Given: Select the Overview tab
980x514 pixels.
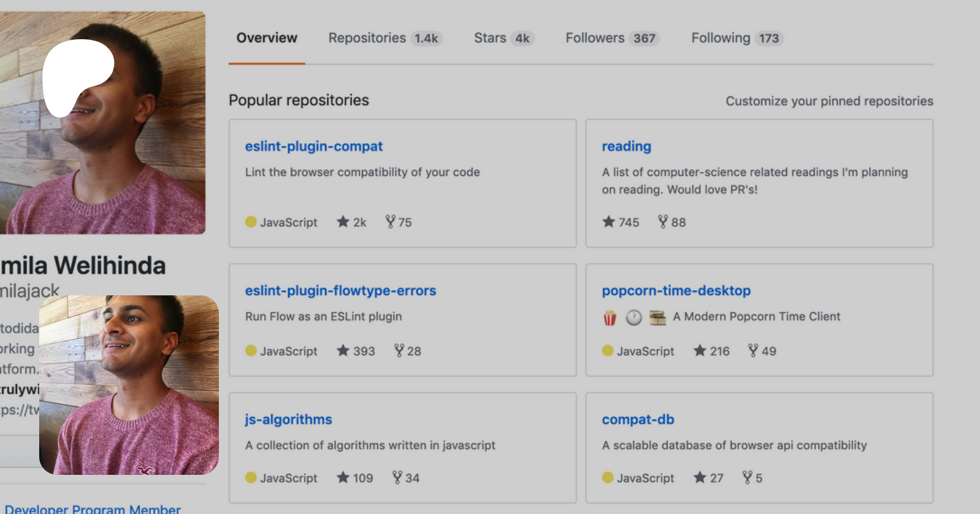Looking at the screenshot, I should 267,38.
